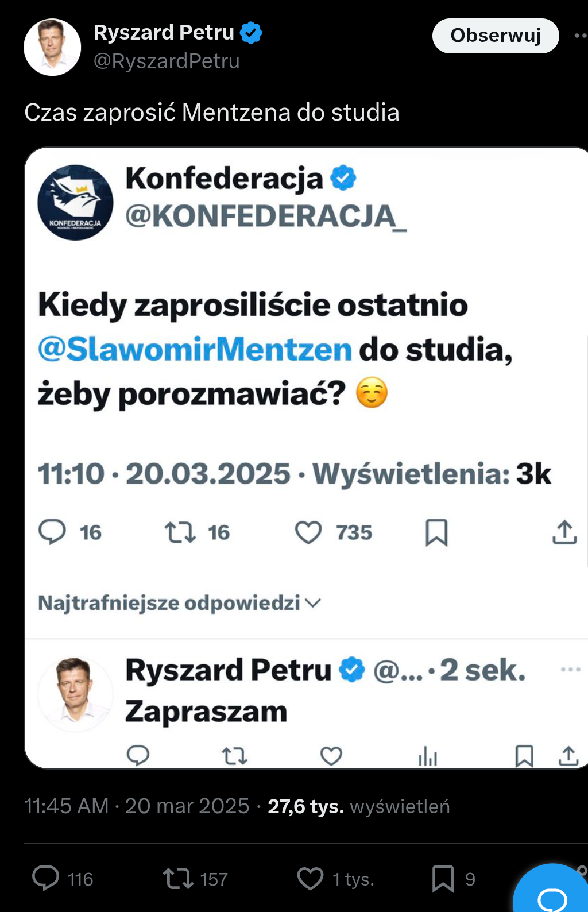Click retweet icon showing 16 in screenshot

pos(180,532)
